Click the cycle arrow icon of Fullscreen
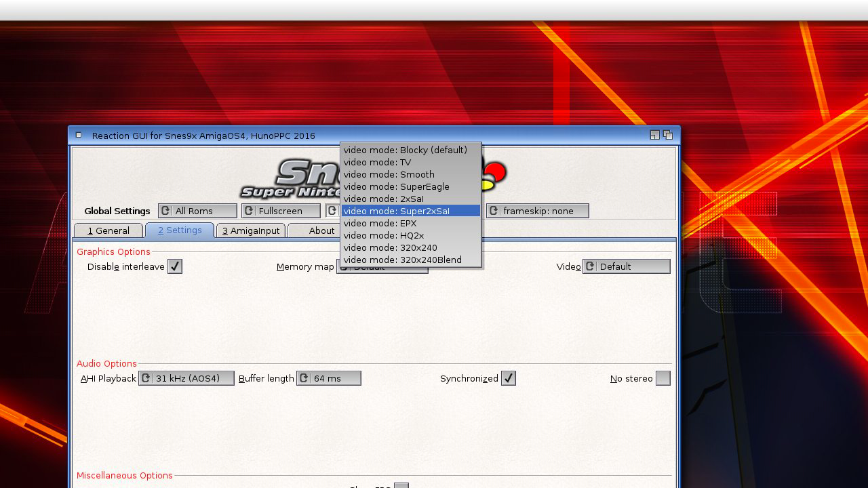This screenshot has height=488, width=868. 249,211
